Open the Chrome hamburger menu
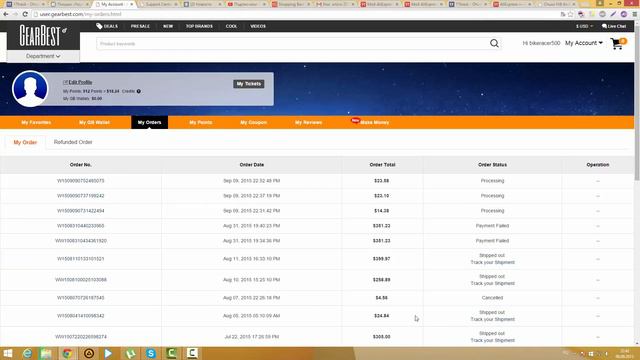640x360 pixels. (635, 14)
